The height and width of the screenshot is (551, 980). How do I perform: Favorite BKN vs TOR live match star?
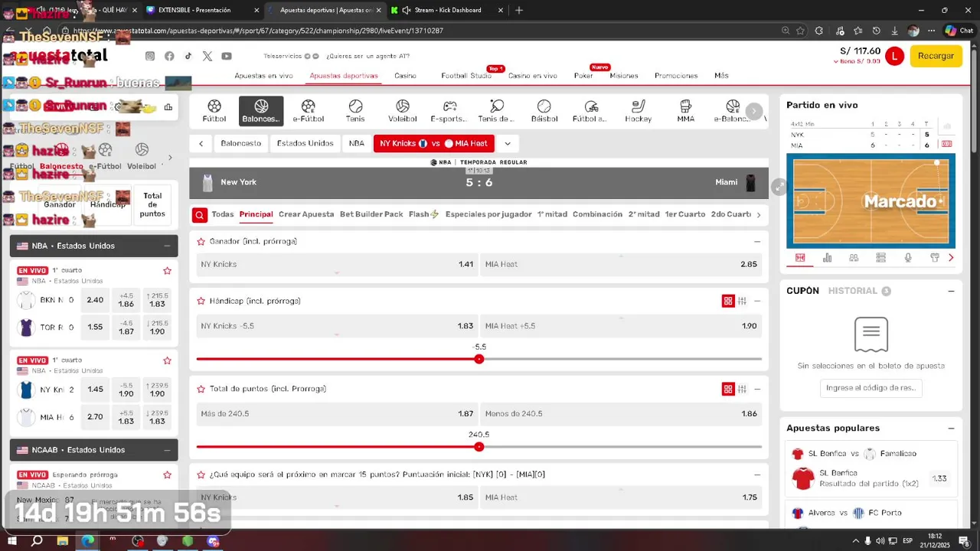click(x=167, y=271)
